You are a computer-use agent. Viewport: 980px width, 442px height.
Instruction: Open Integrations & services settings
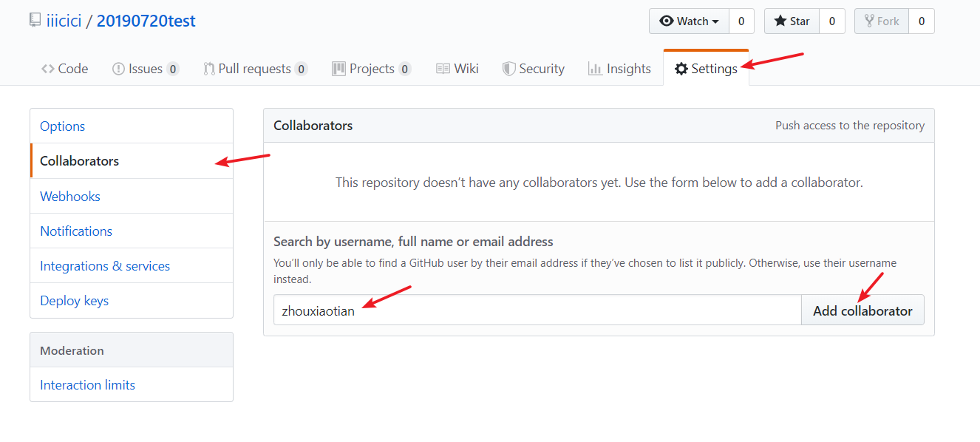105,266
